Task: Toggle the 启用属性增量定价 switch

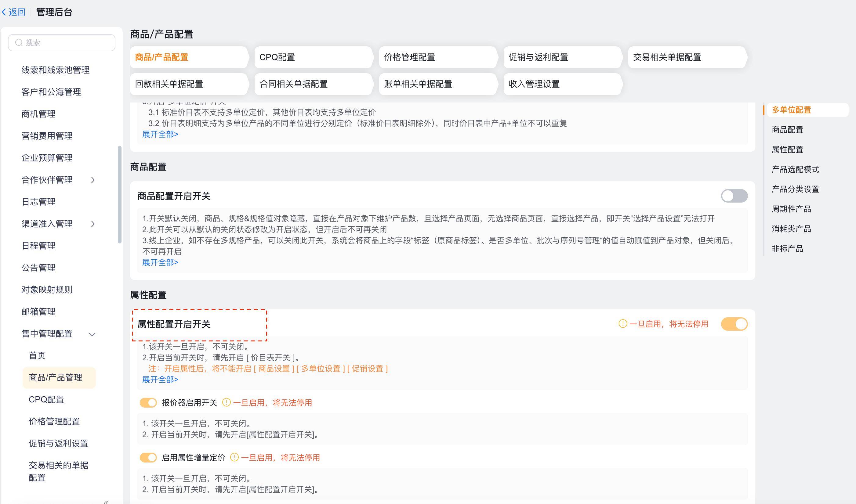Action: (148, 457)
